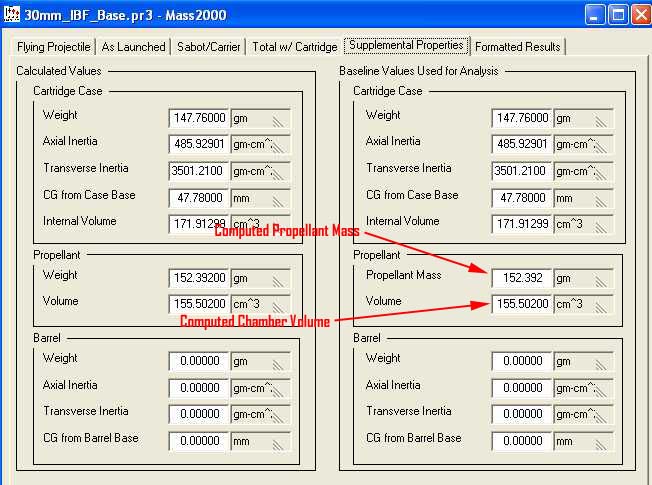This screenshot has width=652, height=485.
Task: Maximize the Mass2000 window
Action: tap(617, 14)
